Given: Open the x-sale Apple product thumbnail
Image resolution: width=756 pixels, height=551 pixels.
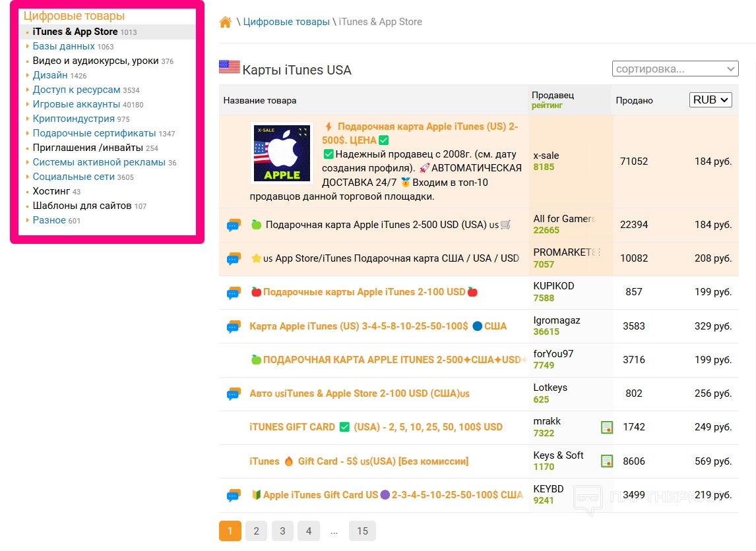Looking at the screenshot, I should pyautogui.click(x=282, y=153).
